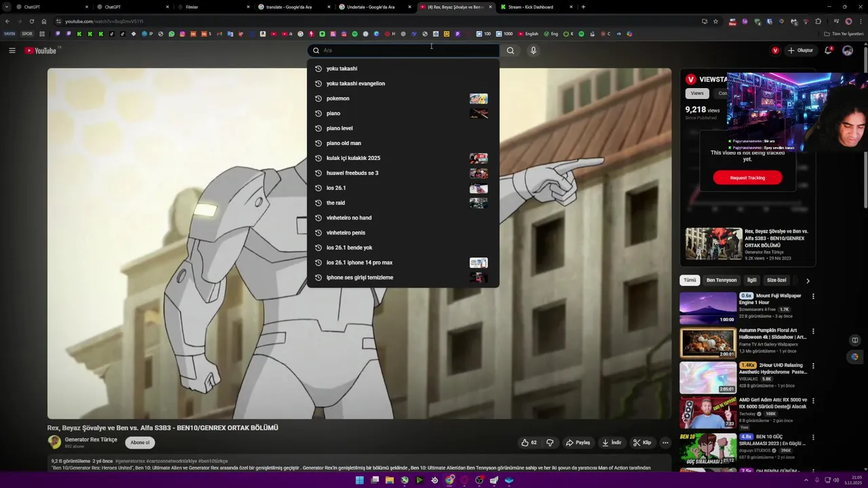Viewport: 868px width, 488px height.
Task: Reload the page in browser toolbar
Action: click(31, 21)
